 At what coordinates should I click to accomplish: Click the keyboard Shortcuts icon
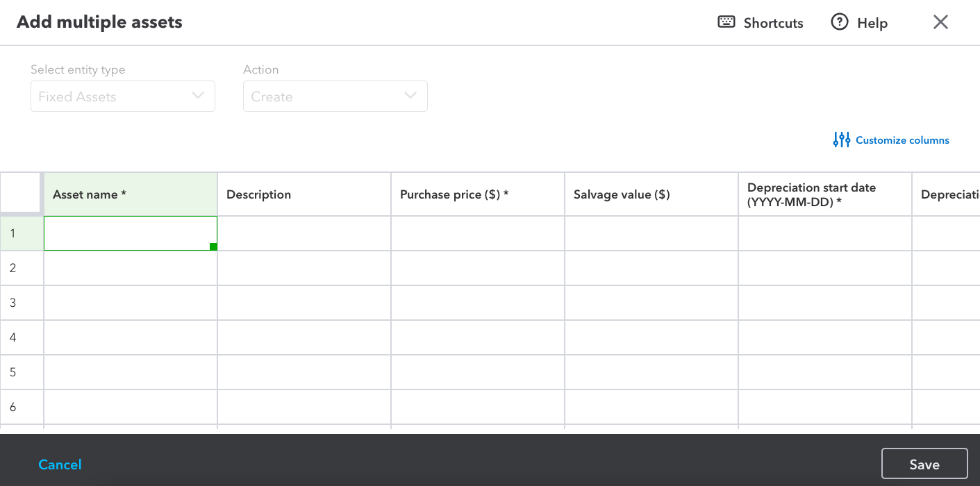(x=726, y=22)
